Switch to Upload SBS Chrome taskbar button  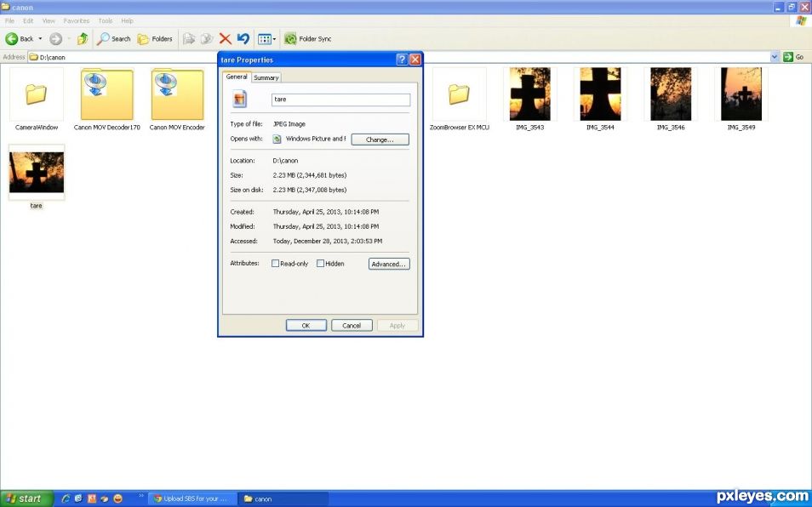click(192, 498)
